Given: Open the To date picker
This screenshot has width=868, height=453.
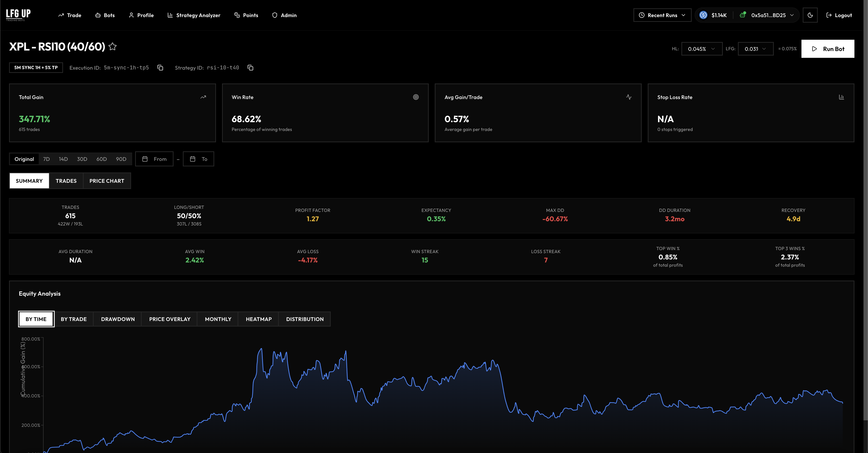Looking at the screenshot, I should click(x=198, y=159).
